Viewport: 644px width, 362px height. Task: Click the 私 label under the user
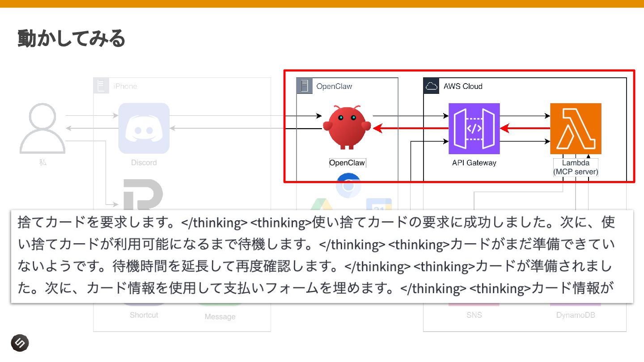(x=42, y=162)
